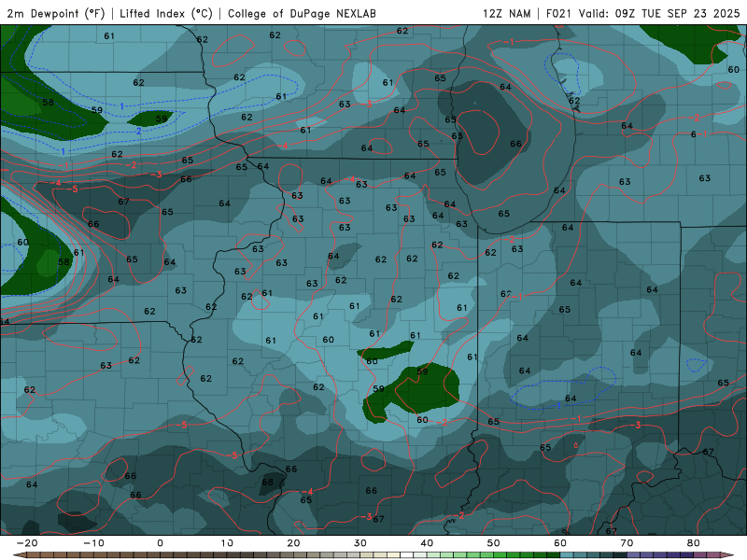The height and width of the screenshot is (560, 747).
Task: Click the -20 label on the color scale
Action: 27,543
